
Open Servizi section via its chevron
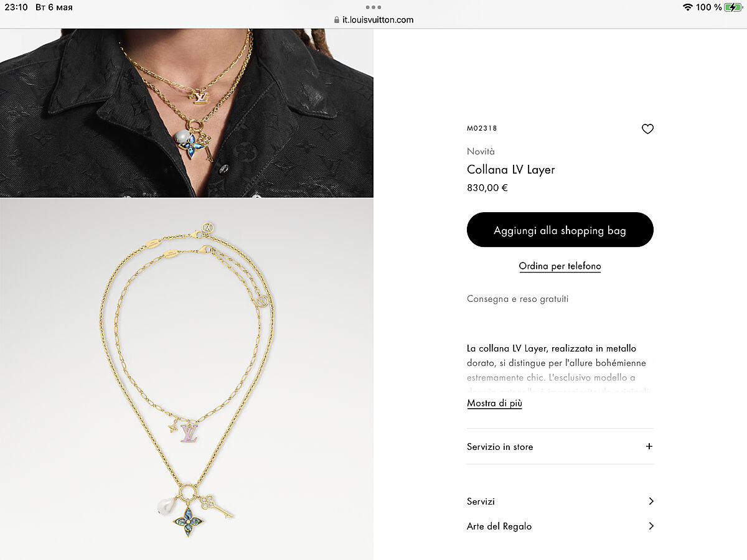click(651, 501)
